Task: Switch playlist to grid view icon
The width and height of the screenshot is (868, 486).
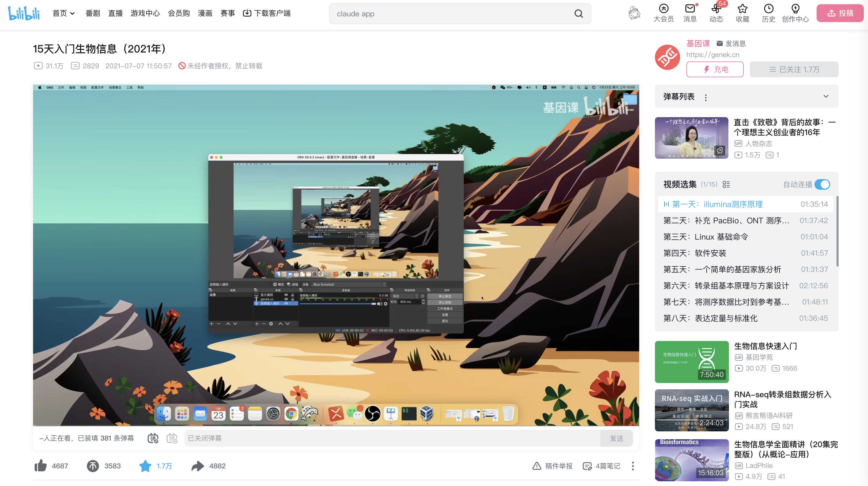Action: pyautogui.click(x=726, y=184)
